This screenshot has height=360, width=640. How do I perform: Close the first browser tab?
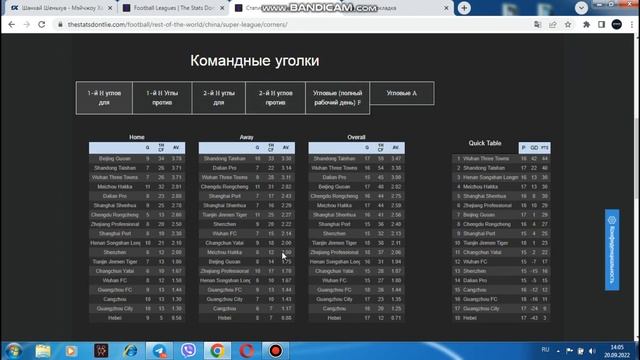click(x=110, y=8)
